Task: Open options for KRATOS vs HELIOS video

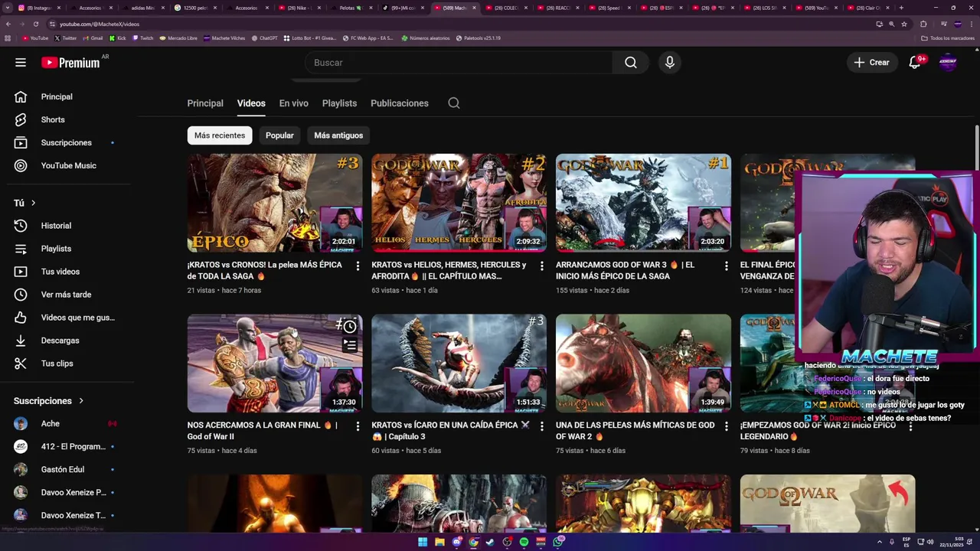Action: point(542,266)
